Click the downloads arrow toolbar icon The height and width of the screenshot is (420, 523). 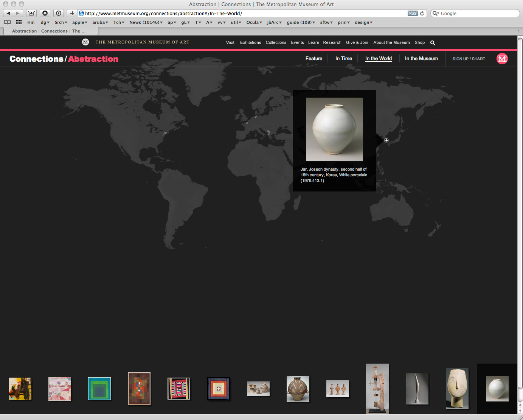tap(45, 13)
